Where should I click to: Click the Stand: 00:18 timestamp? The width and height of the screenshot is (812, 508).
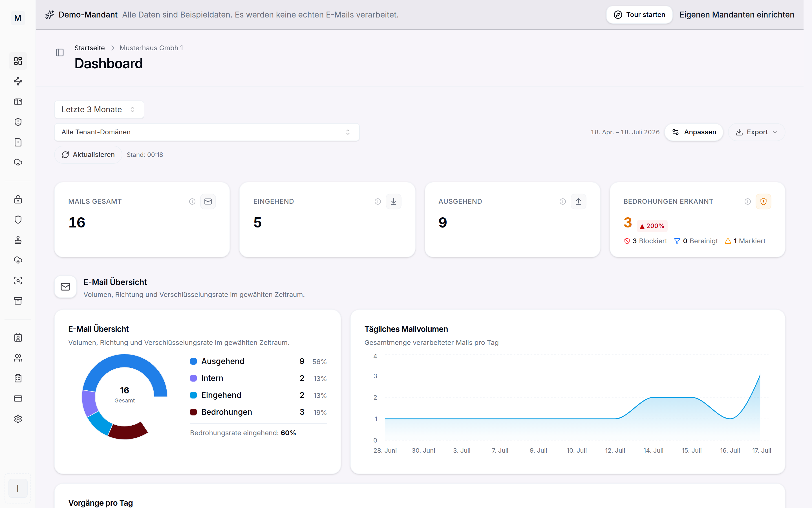click(145, 155)
